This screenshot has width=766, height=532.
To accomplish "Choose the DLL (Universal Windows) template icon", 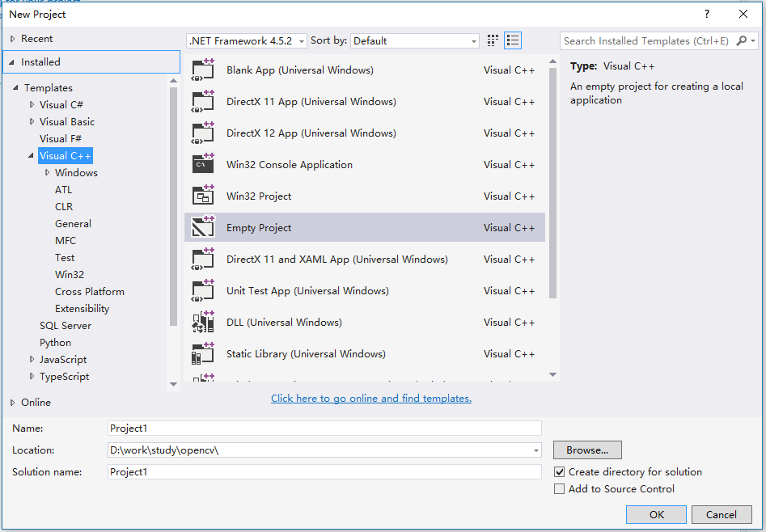I will pos(203,322).
